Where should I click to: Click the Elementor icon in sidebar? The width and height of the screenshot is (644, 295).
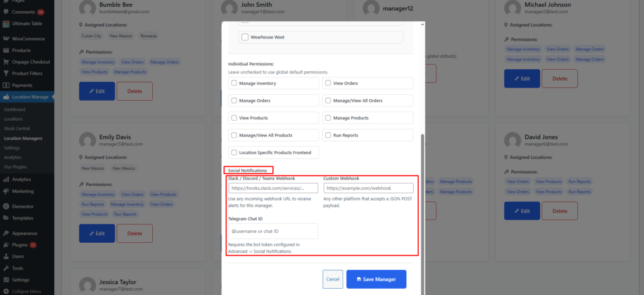coord(6,206)
